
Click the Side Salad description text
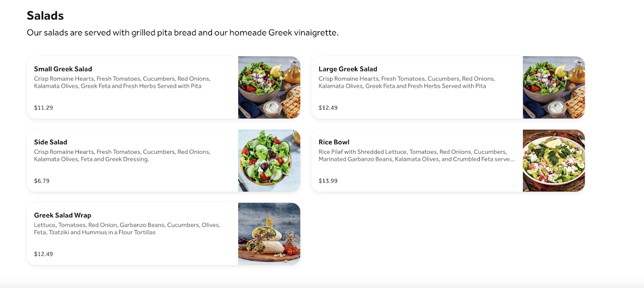point(122,155)
